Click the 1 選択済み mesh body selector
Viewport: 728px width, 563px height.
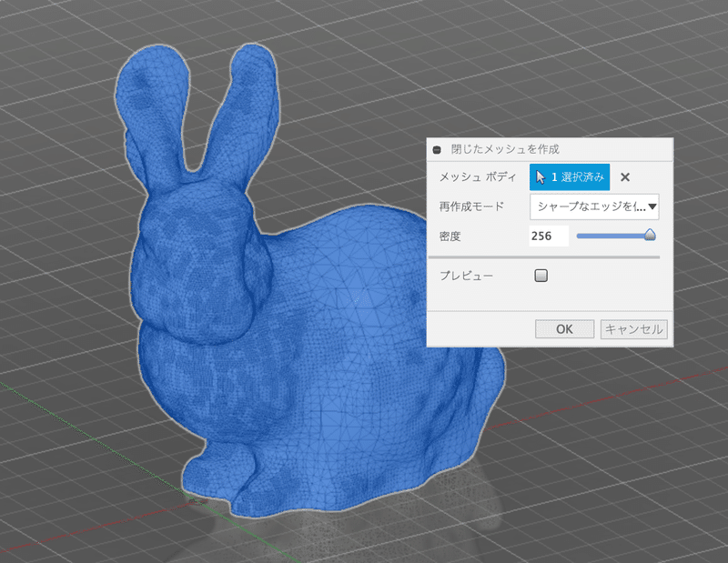[570, 176]
